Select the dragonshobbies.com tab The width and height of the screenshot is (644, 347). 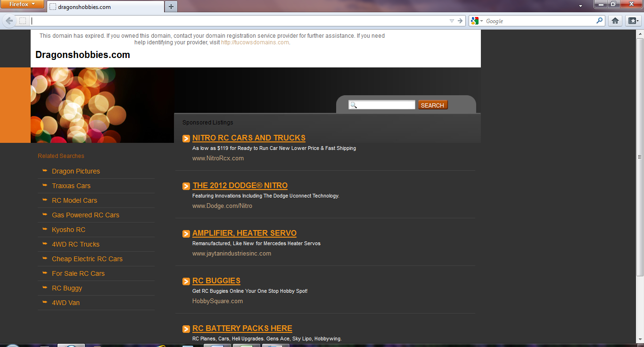click(105, 7)
